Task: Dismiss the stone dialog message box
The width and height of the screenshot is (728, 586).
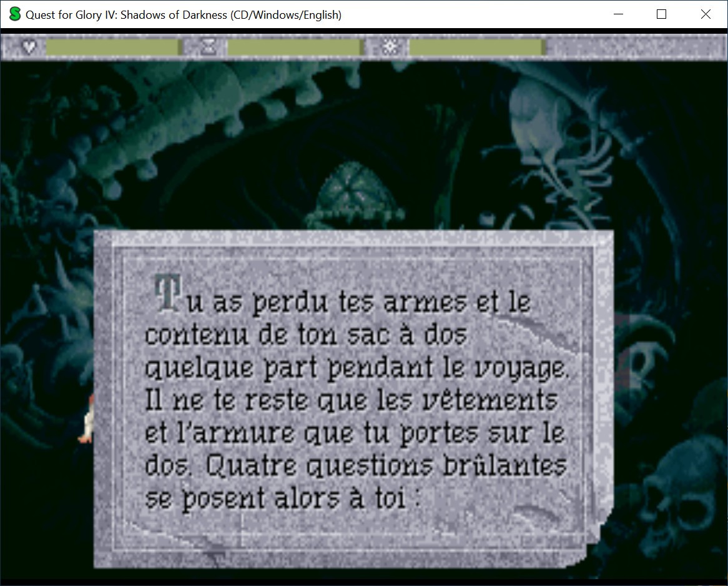Action: [x=353, y=399]
